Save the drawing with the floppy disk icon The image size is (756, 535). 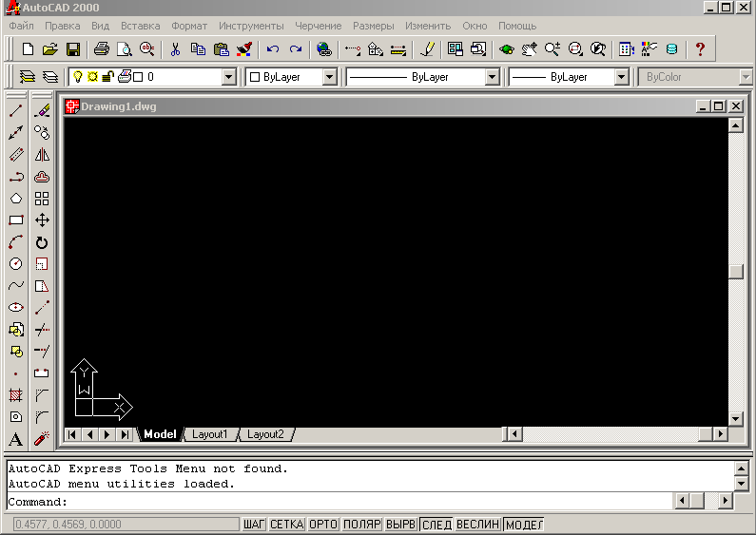[x=73, y=49]
